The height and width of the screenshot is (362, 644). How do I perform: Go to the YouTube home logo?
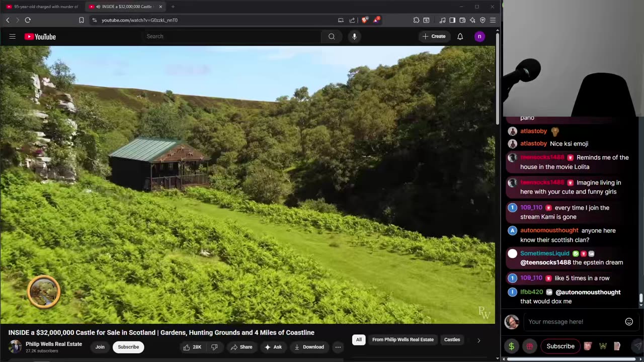click(40, 37)
